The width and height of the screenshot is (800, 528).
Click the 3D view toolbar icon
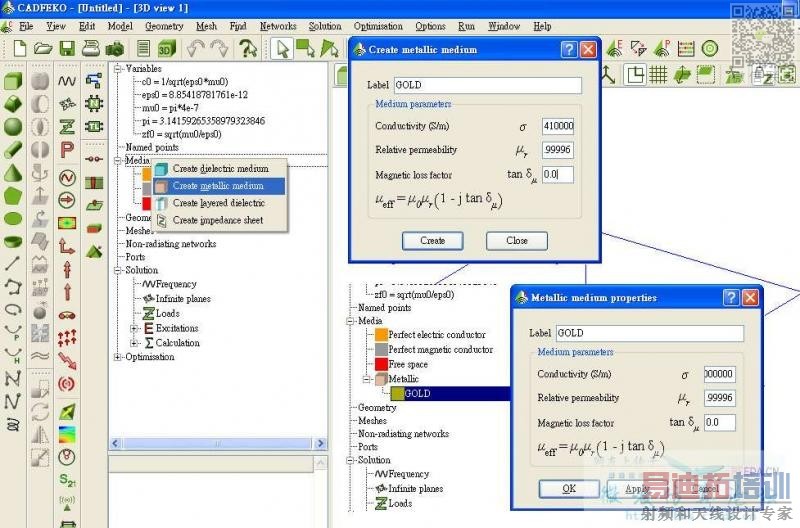[166, 48]
